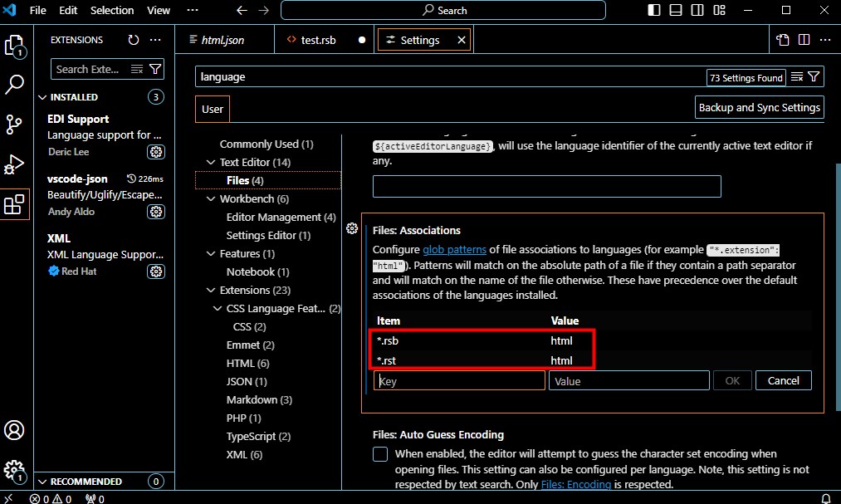Image resolution: width=841 pixels, height=504 pixels.
Task: Open editor more actions menu
Action: pos(825,40)
